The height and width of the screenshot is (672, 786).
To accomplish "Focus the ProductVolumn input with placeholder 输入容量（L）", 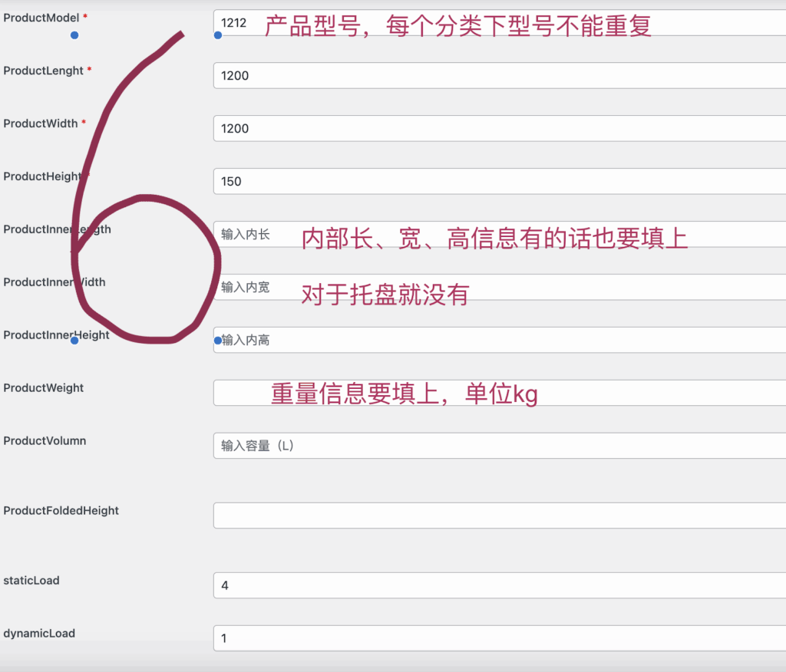I will tap(499, 446).
